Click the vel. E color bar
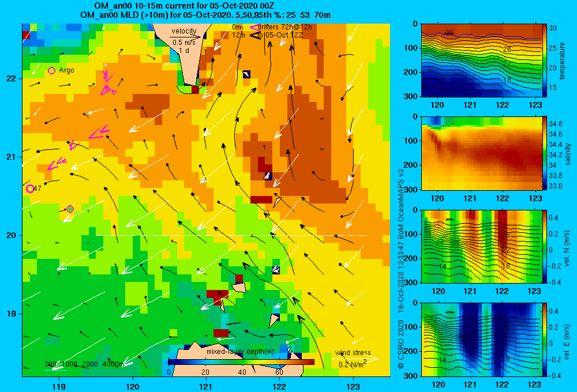The width and height of the screenshot is (577, 392). 545,340
